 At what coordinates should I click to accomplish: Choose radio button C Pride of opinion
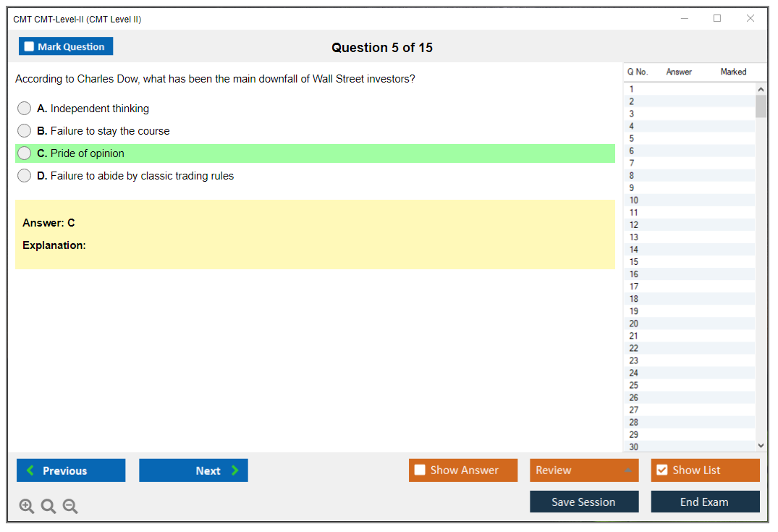(x=25, y=153)
